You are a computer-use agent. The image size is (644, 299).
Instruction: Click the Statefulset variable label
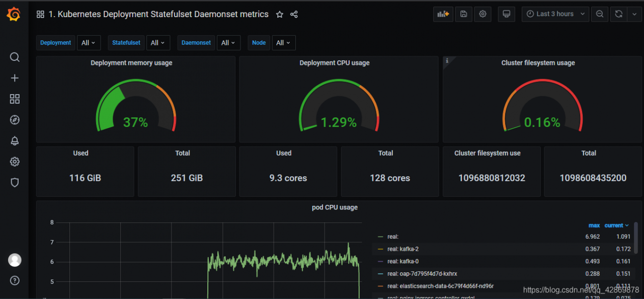[126, 43]
